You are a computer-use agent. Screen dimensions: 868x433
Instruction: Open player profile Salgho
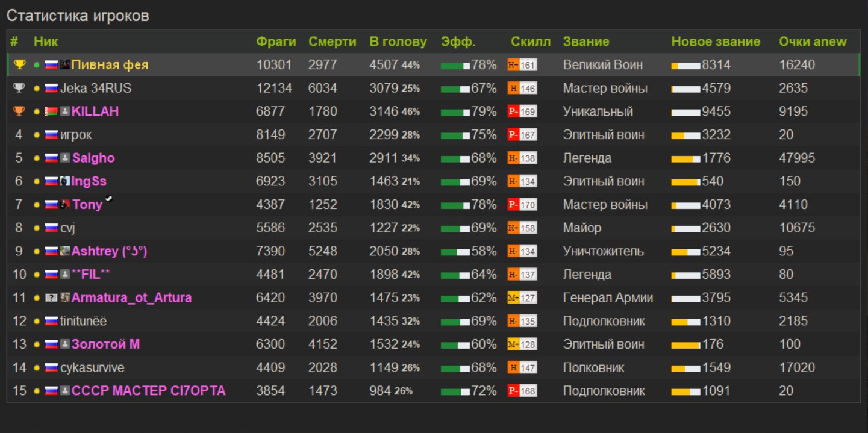93,158
